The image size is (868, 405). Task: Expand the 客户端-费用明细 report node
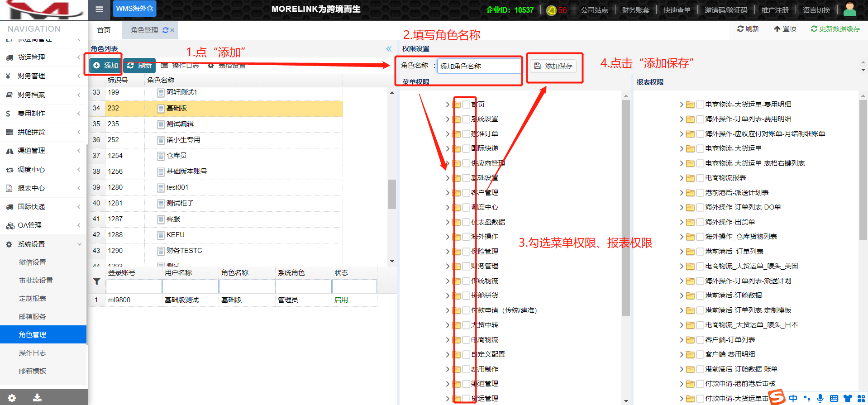pyautogui.click(x=682, y=354)
